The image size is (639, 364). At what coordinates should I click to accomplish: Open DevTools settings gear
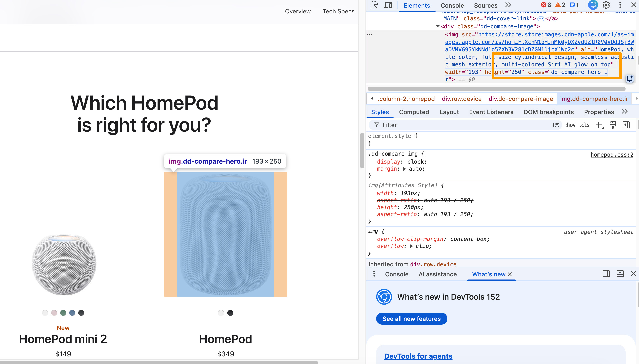pos(606,5)
